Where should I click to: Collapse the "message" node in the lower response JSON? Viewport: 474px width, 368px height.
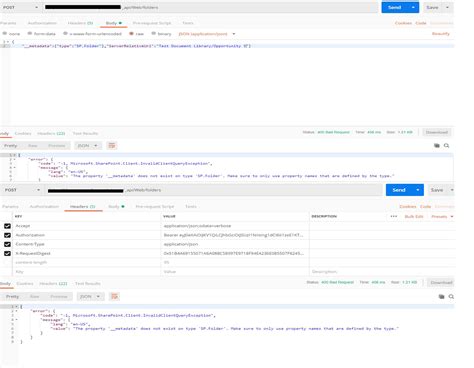tap(16, 320)
